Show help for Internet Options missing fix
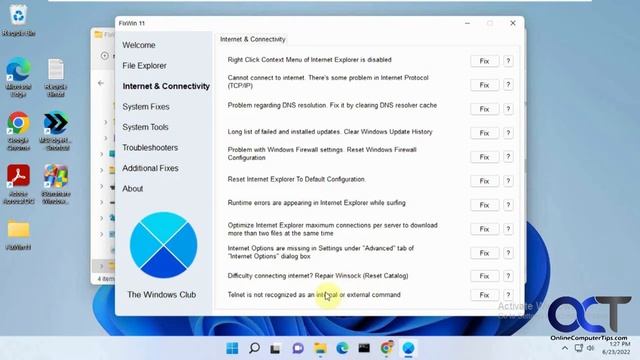 (x=508, y=253)
